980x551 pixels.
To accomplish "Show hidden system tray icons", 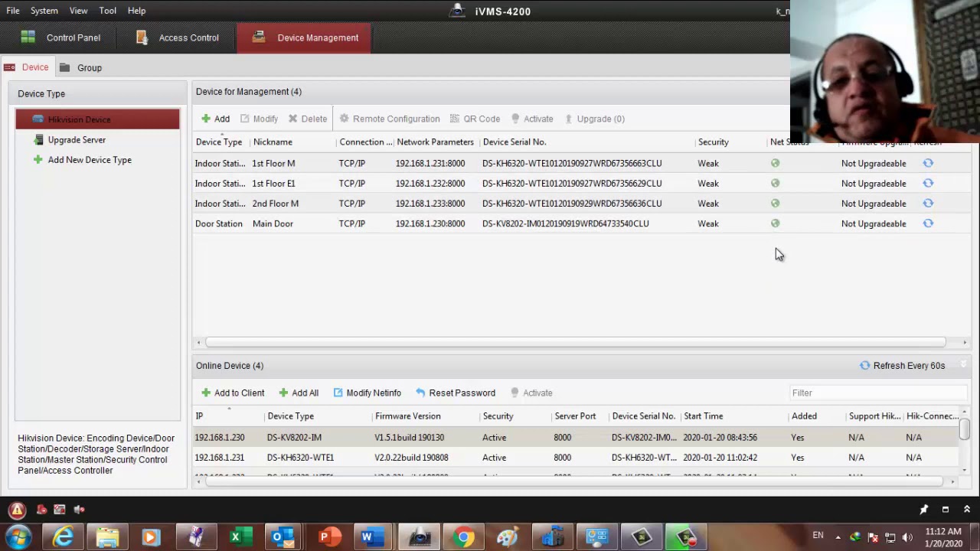I will [838, 537].
